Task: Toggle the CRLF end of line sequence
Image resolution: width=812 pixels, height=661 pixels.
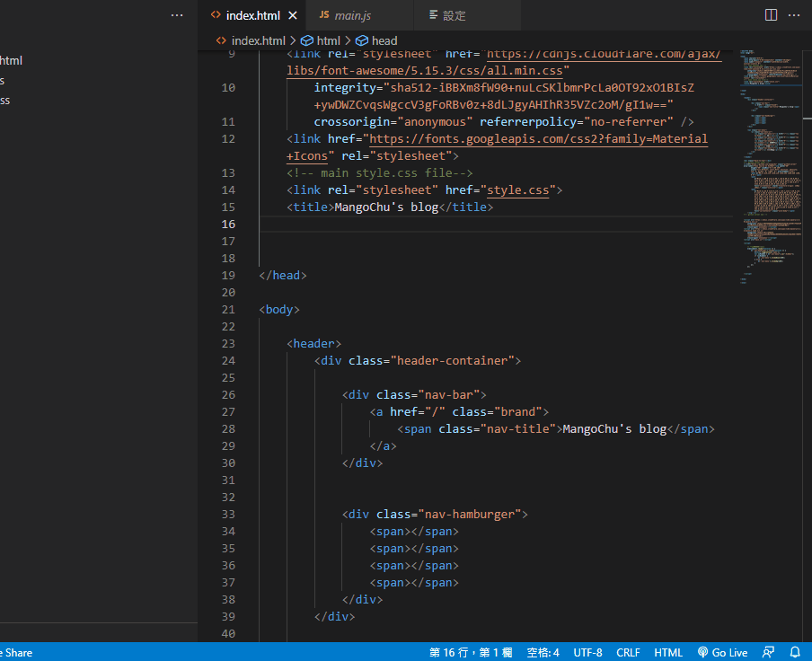Action: click(x=628, y=653)
